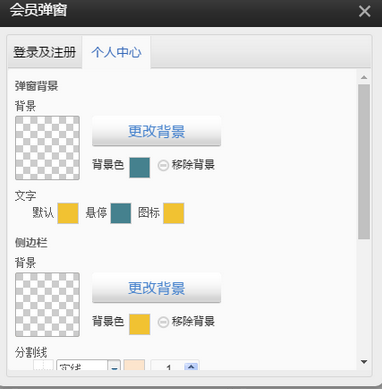The image size is (382, 389).
Task: Click the 分割线 border position icon
Action: click(43, 365)
